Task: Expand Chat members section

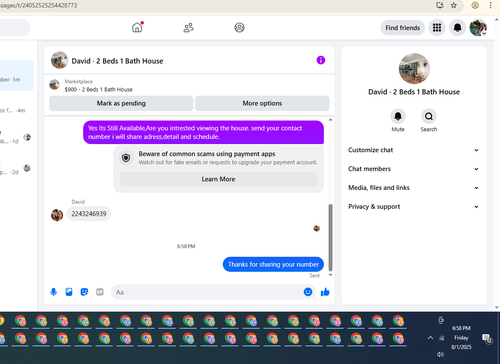Action: (413, 169)
